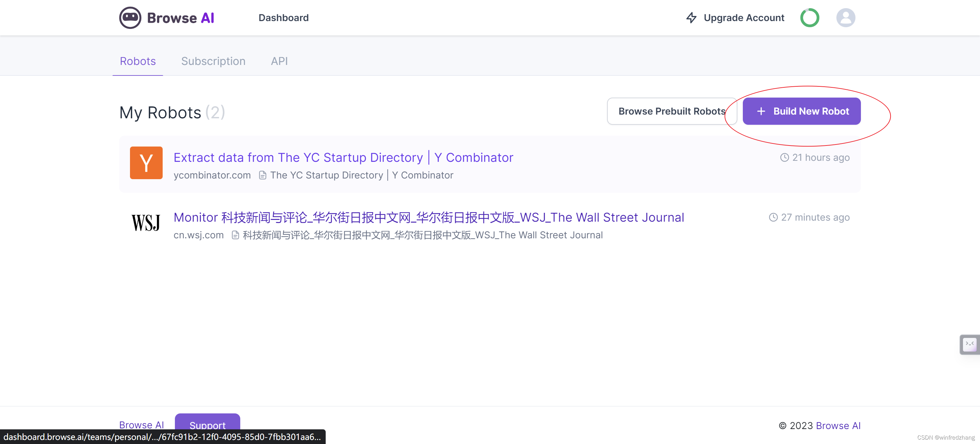
Task: Click the '27 minutes ago' timestamp
Action: [x=815, y=217]
